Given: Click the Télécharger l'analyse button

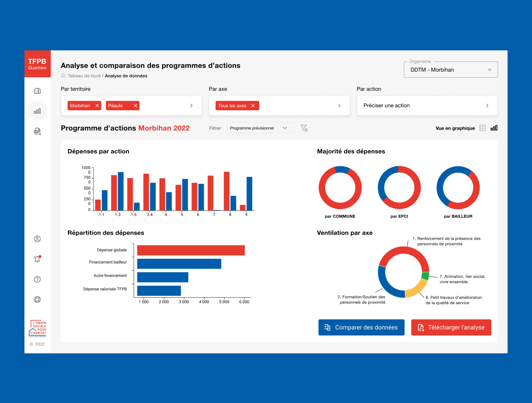Looking at the screenshot, I should tap(451, 327).
